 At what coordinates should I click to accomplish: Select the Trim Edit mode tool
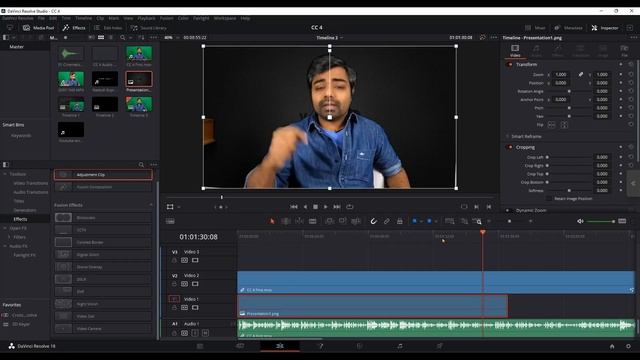click(x=286, y=221)
